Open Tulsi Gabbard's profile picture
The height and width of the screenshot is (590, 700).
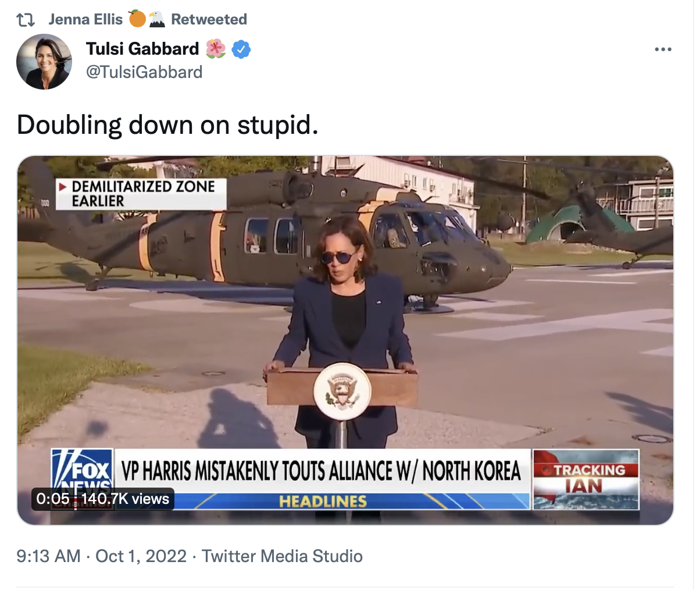(44, 61)
